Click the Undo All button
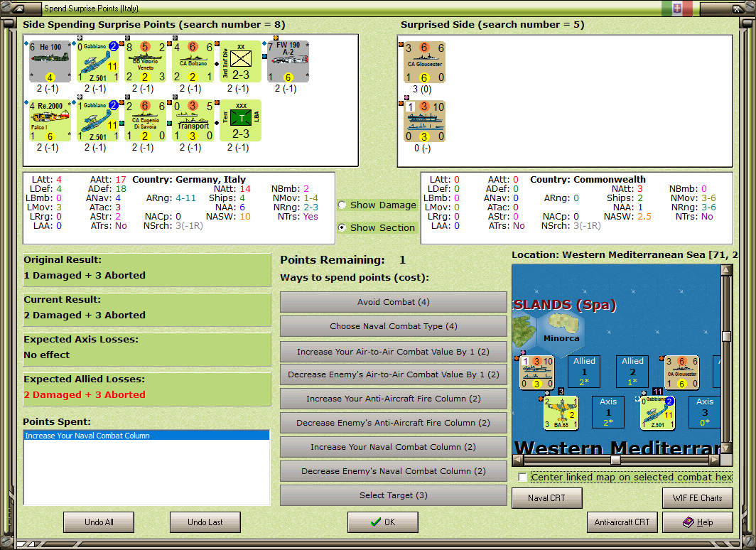 click(x=99, y=522)
